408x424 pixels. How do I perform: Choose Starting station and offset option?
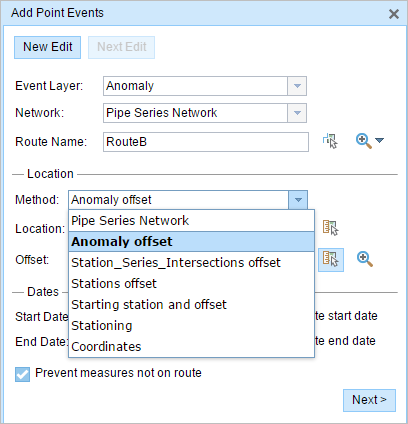point(191,305)
